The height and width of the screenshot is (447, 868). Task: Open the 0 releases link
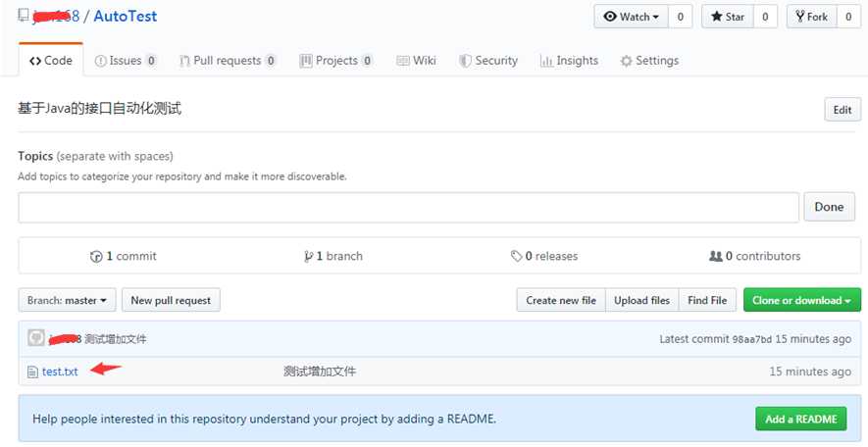click(544, 256)
